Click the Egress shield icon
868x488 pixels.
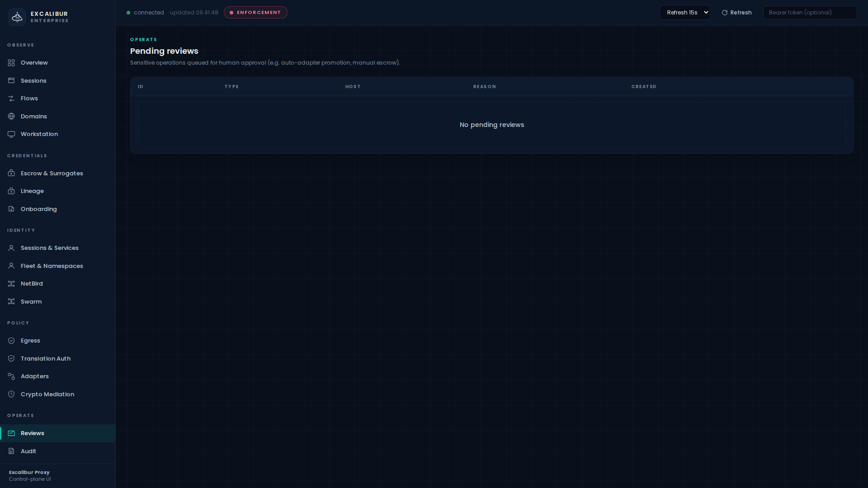11,341
